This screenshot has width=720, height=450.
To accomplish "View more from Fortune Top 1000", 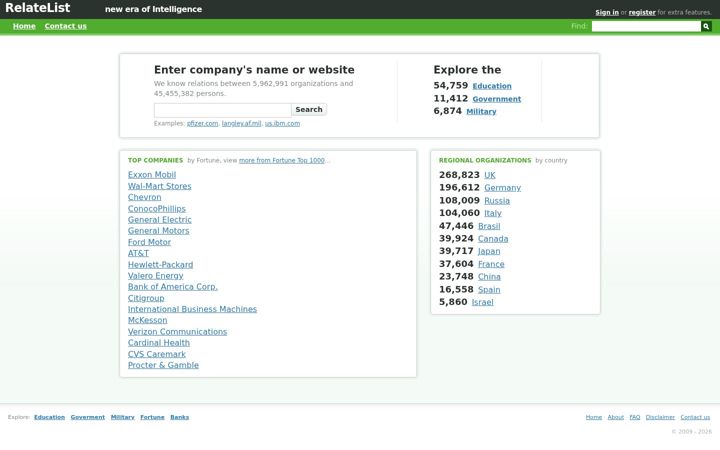I will pyautogui.click(x=281, y=161).
